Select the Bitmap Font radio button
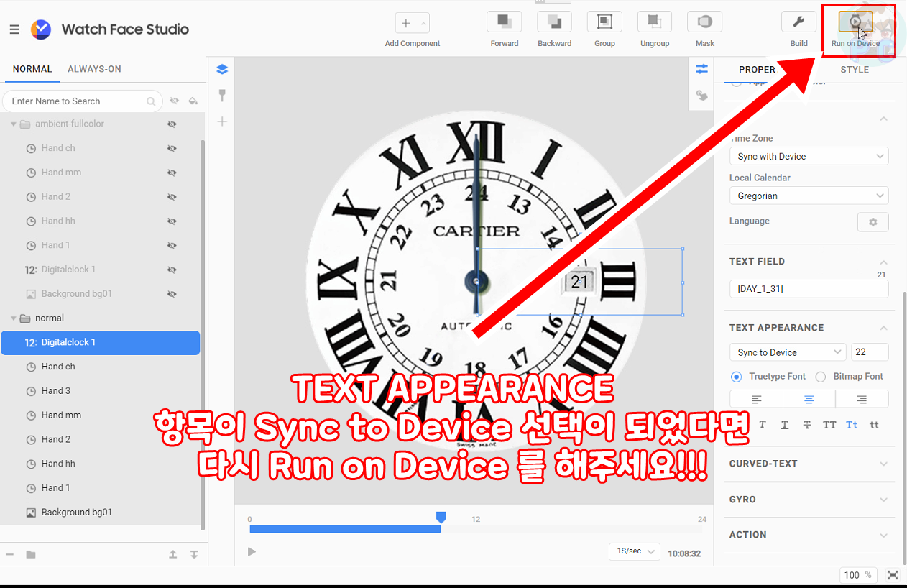Image resolution: width=907 pixels, height=588 pixels. pos(821,377)
